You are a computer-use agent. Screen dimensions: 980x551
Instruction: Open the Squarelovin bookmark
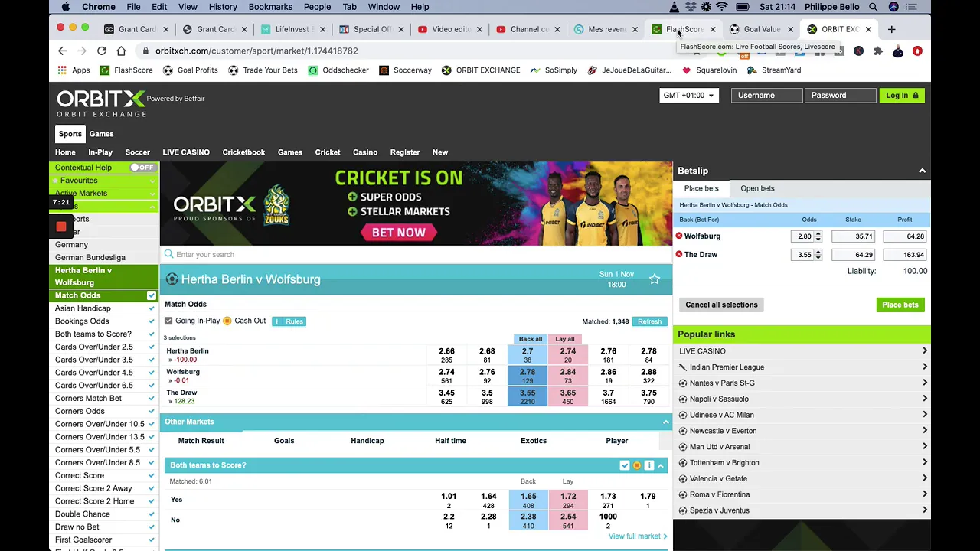tap(709, 70)
